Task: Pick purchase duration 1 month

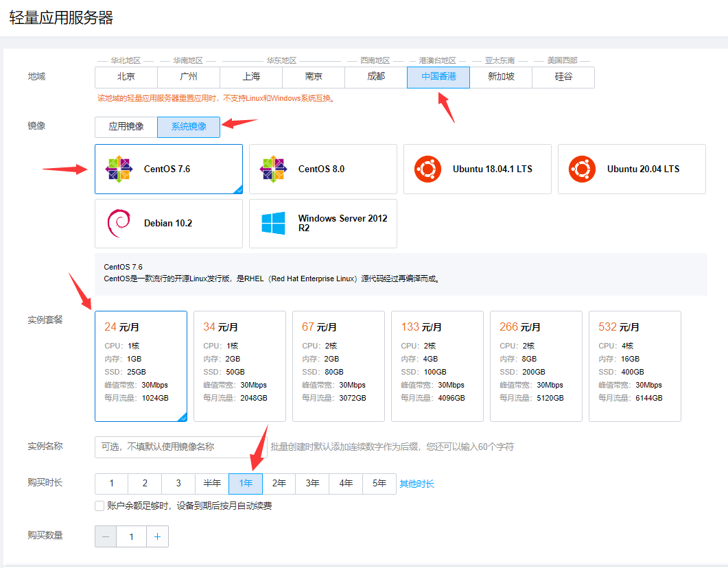Action: pos(111,484)
